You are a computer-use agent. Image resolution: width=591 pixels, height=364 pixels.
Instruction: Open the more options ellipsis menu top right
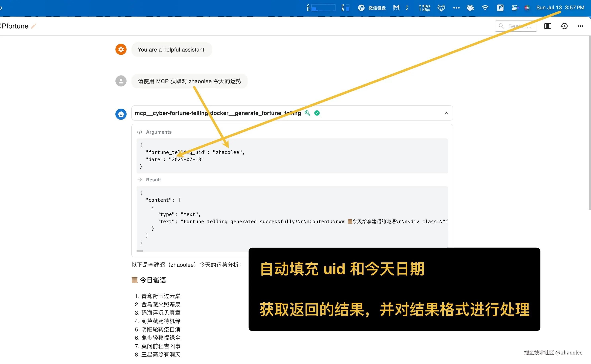pos(580,26)
